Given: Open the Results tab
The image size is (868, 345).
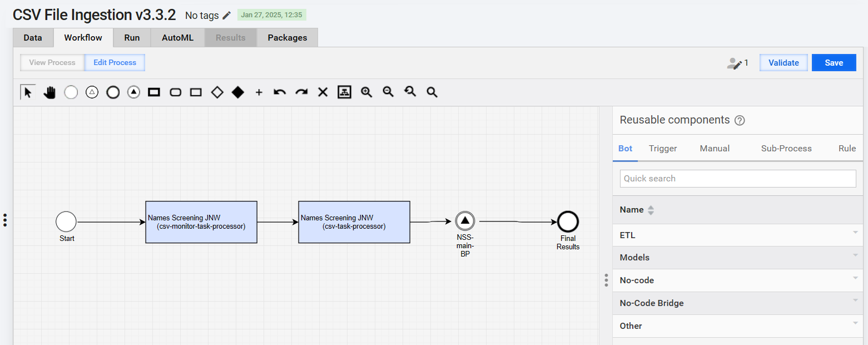Looking at the screenshot, I should coord(231,38).
